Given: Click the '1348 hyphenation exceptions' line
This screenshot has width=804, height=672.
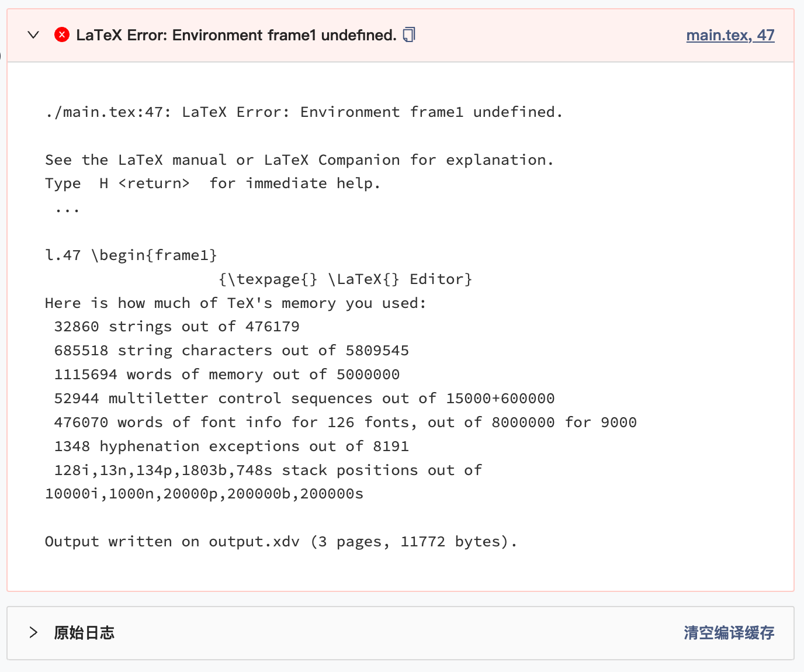Looking at the screenshot, I should coord(231,446).
